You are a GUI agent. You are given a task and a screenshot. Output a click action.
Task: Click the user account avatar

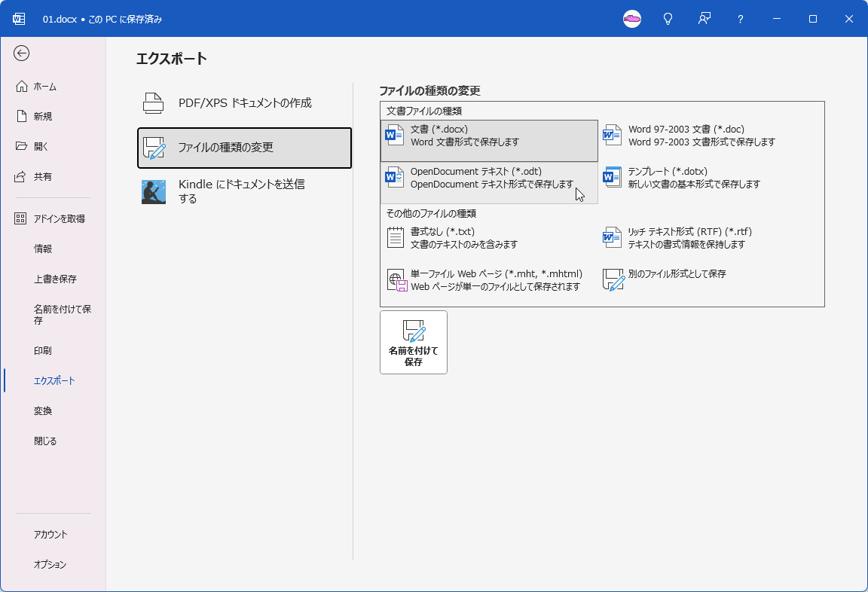(x=632, y=19)
